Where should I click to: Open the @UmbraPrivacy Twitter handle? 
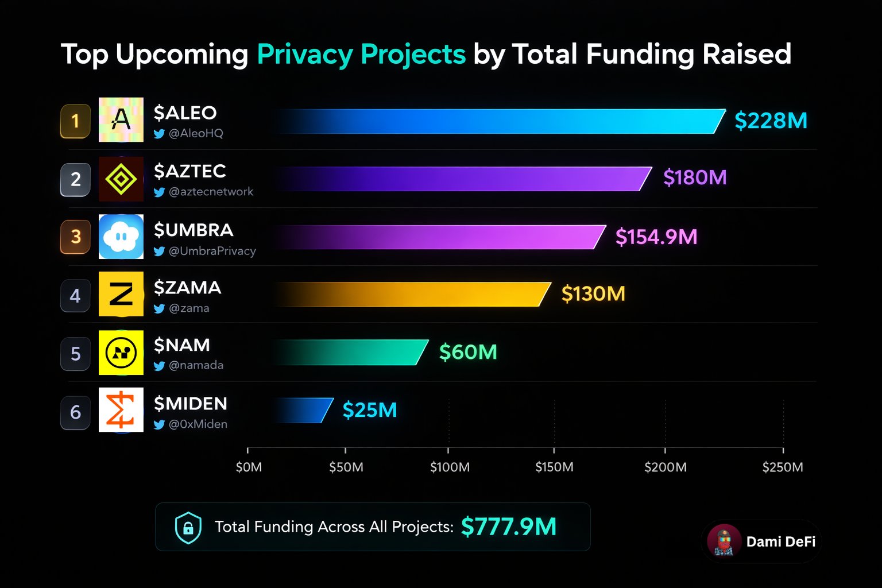pos(212,251)
